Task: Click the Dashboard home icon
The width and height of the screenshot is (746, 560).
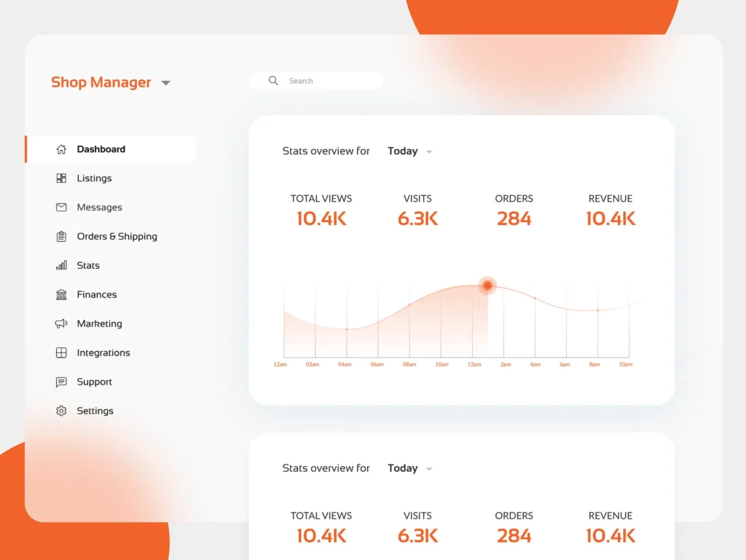Action: (x=61, y=149)
